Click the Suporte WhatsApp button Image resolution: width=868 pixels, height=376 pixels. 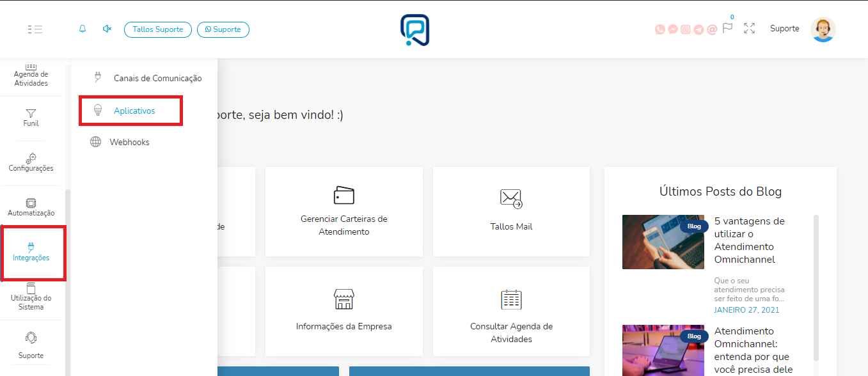pyautogui.click(x=223, y=29)
